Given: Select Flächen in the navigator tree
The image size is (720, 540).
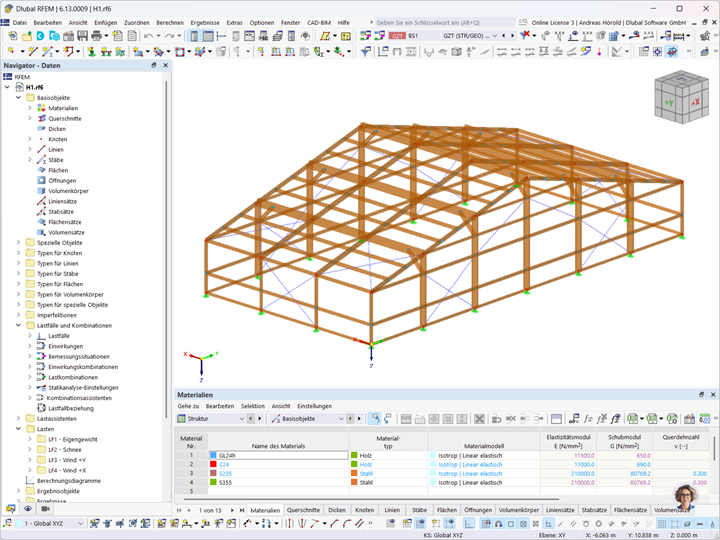Looking at the screenshot, I should tap(58, 170).
